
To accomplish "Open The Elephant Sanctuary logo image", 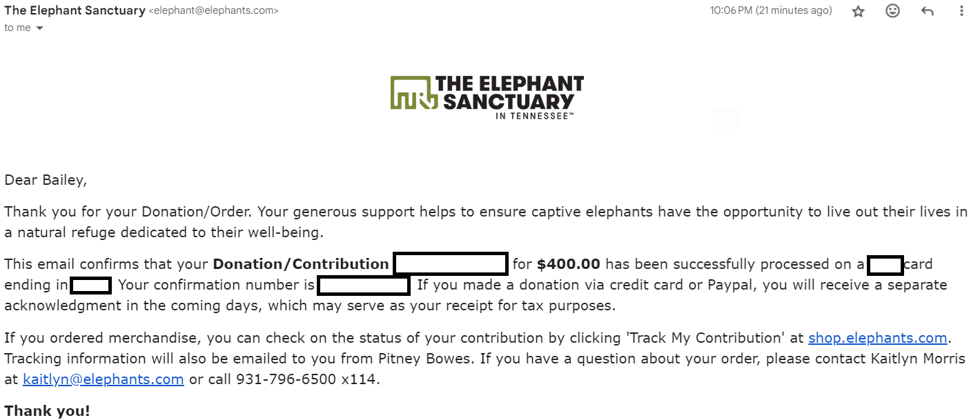I will tap(487, 97).
